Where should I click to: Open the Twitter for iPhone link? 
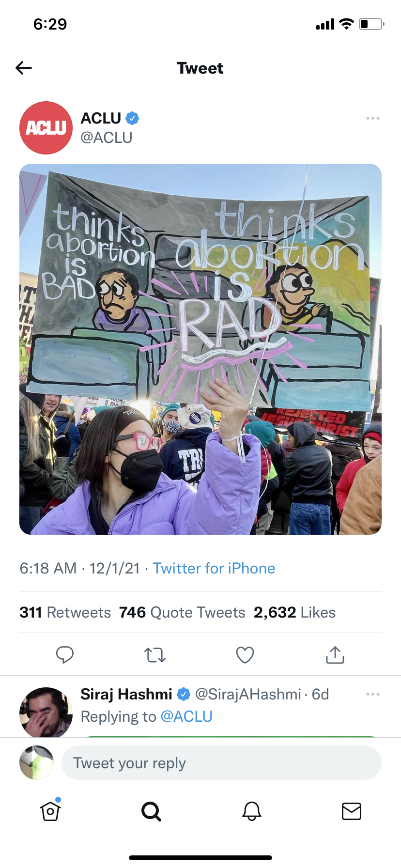point(214,568)
